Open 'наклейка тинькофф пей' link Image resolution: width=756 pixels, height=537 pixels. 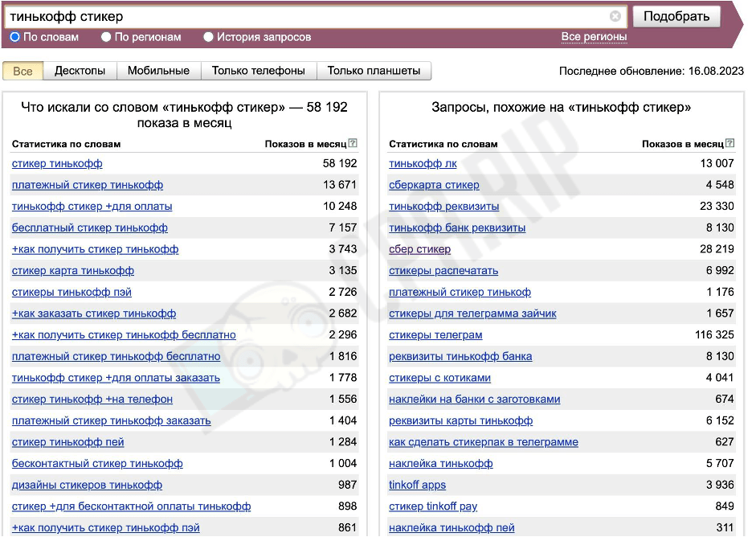(x=452, y=528)
